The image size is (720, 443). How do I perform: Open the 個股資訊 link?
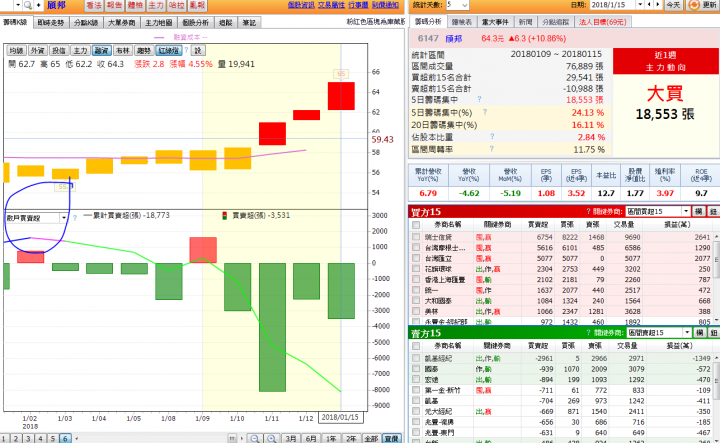coord(301,5)
